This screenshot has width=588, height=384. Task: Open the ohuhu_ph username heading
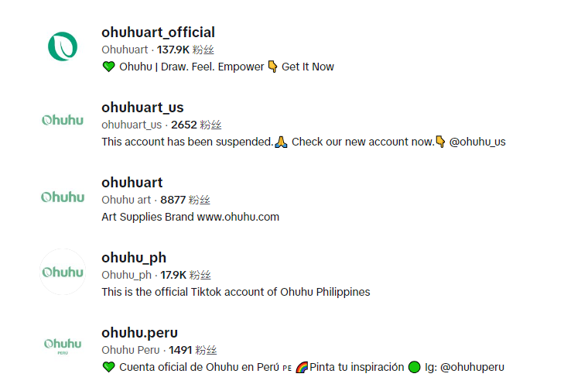(134, 258)
